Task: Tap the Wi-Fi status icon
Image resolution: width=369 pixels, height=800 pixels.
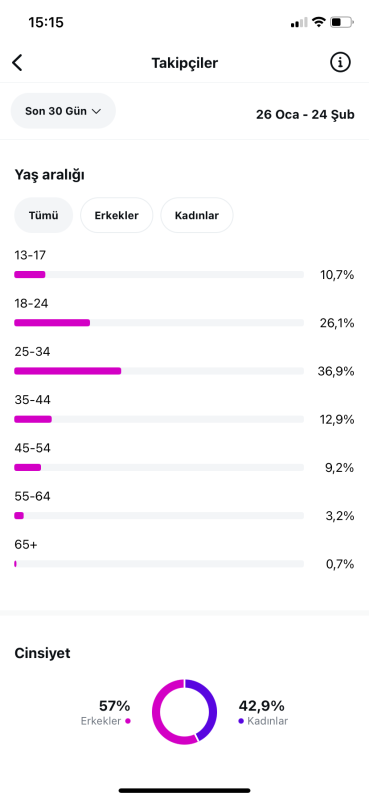Action: (x=319, y=22)
